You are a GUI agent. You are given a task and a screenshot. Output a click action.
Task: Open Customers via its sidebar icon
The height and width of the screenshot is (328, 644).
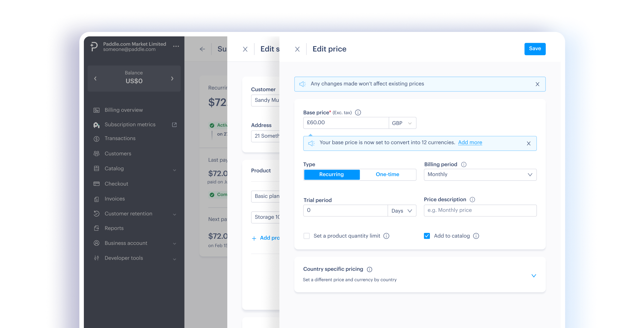[x=96, y=153]
